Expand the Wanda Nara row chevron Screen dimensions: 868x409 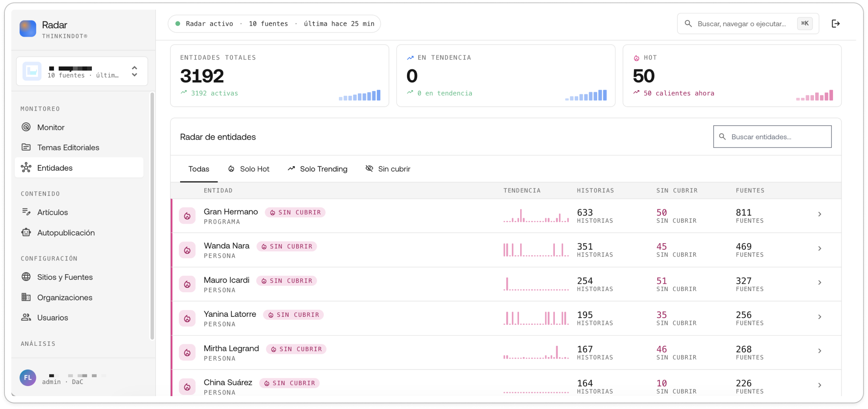(820, 248)
